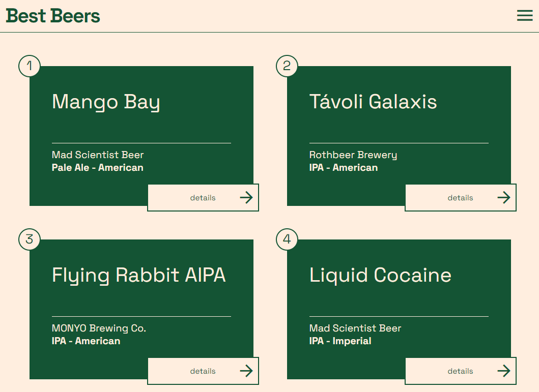The image size is (539, 392).
Task: Select the MONYO Brewing Co. label
Action: click(x=99, y=328)
